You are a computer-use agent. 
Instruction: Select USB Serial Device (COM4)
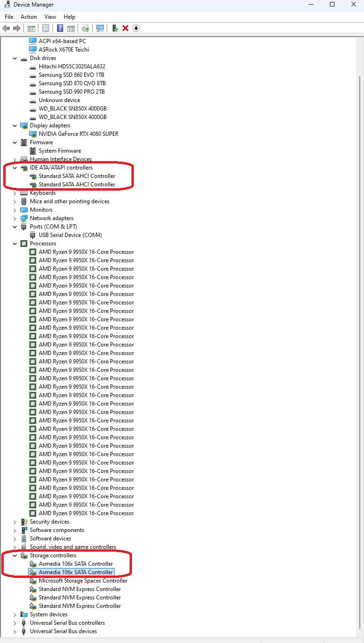click(70, 235)
